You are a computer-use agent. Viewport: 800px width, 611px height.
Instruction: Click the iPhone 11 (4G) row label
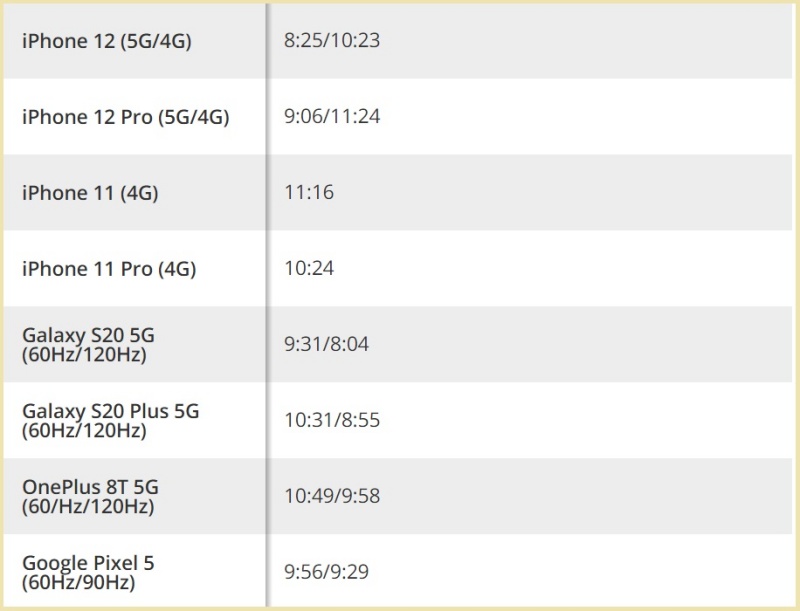(x=90, y=193)
